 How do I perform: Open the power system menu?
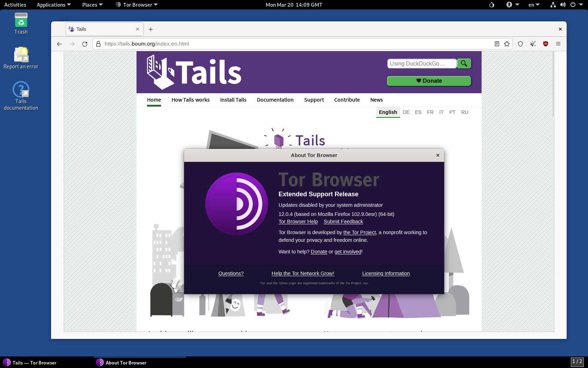click(576, 5)
